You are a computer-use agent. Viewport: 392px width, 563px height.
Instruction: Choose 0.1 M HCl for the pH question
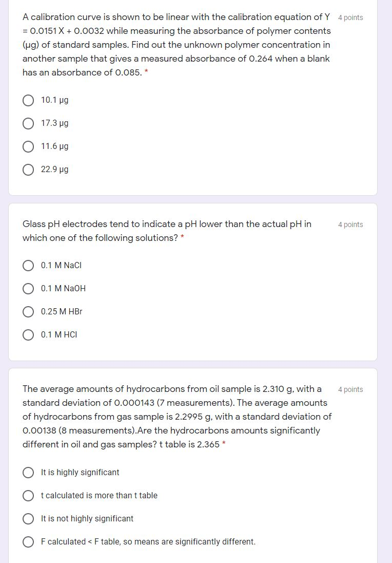pyautogui.click(x=28, y=335)
